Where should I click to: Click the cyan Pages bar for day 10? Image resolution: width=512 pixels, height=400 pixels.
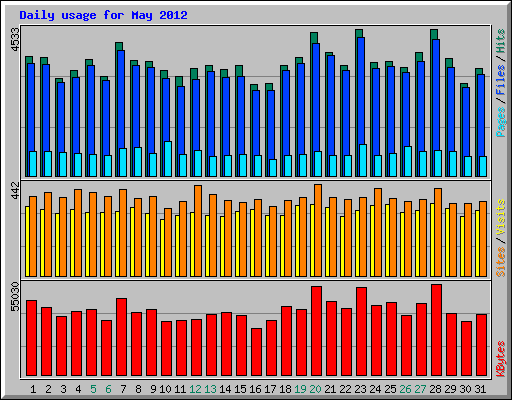click(x=168, y=159)
